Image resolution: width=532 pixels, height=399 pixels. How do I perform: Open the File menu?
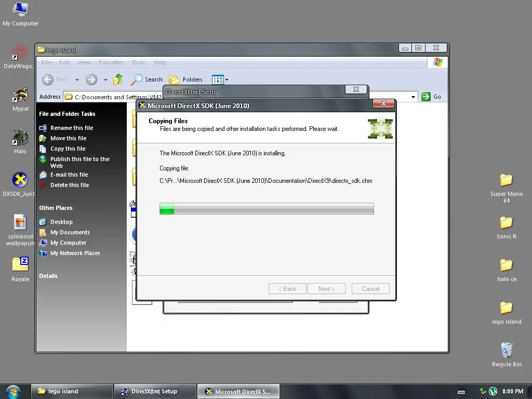46,62
